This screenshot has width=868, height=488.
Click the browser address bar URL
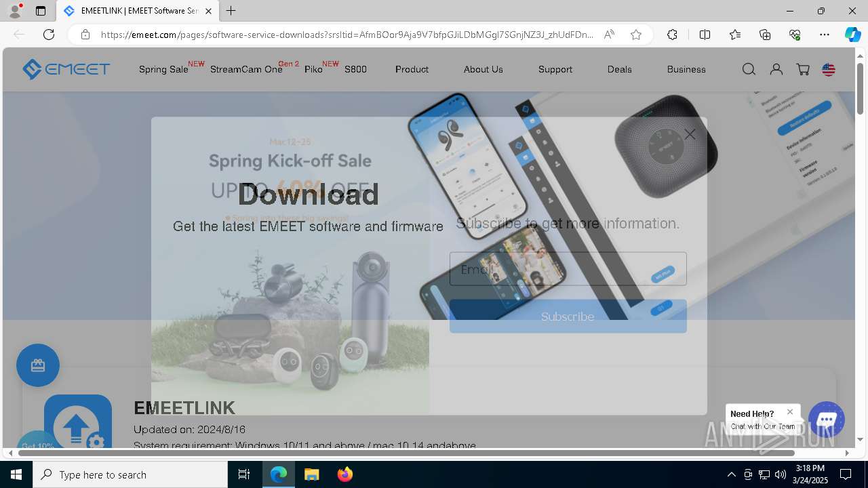point(347,35)
